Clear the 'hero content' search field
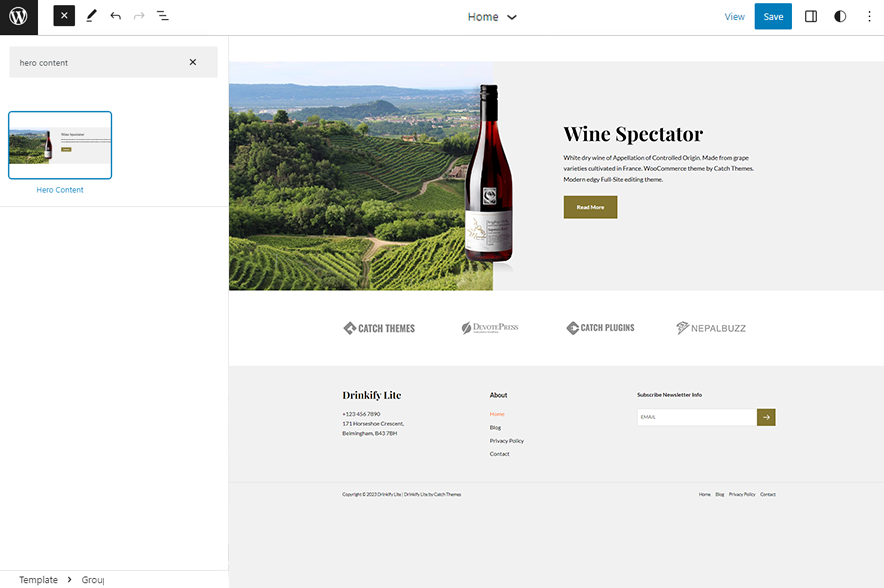The height and width of the screenshot is (588, 884). (193, 62)
